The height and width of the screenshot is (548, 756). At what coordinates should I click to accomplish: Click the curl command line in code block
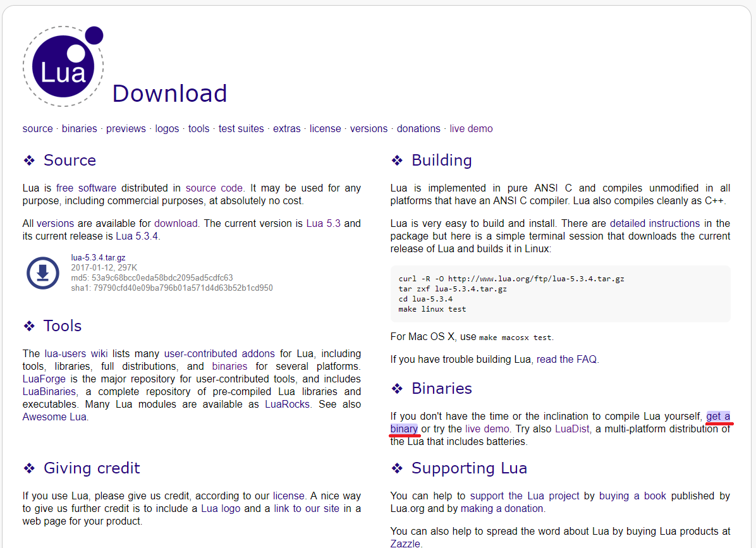[511, 279]
